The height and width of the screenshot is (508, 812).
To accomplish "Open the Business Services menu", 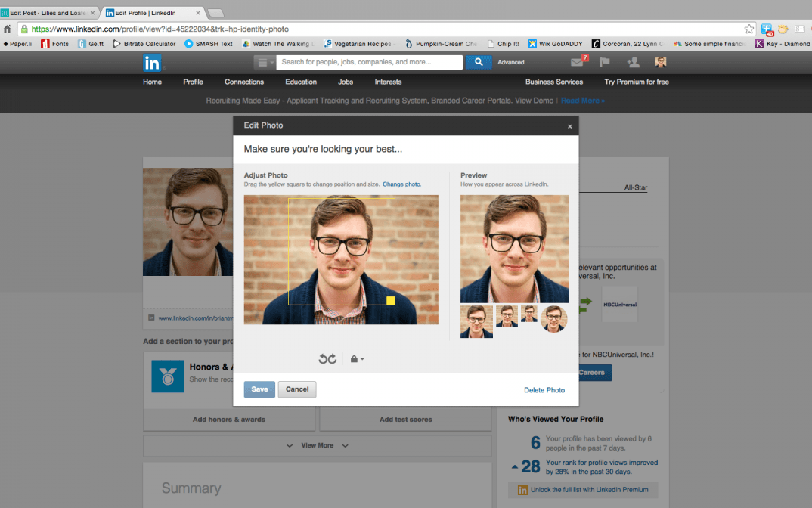I will coord(553,82).
